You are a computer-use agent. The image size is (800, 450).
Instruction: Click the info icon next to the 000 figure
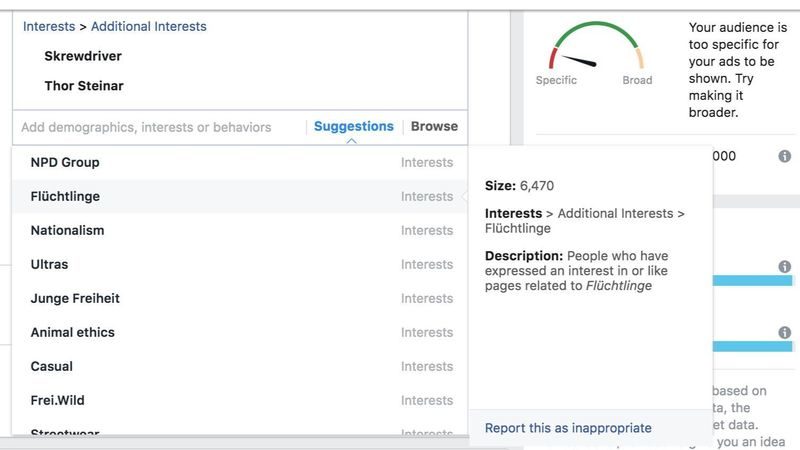point(785,156)
